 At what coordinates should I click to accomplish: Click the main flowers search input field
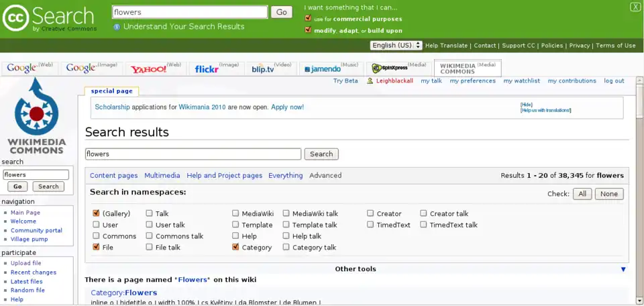coord(193,154)
